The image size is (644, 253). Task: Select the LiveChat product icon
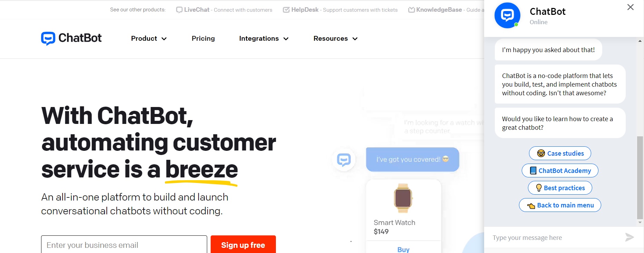(179, 10)
